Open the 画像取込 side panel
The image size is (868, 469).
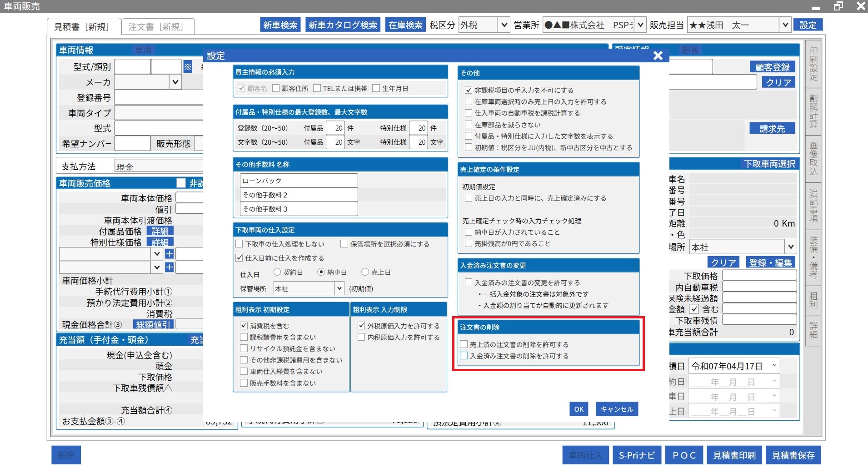[x=813, y=159]
